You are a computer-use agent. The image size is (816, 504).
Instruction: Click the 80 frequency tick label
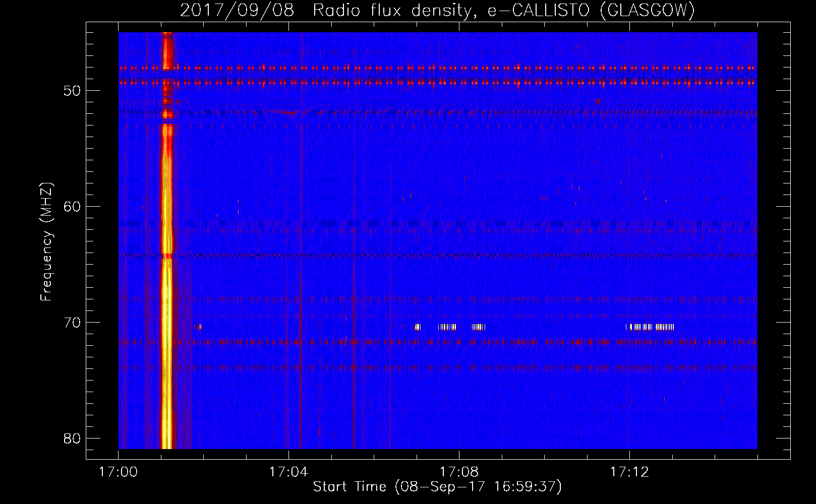[72, 438]
